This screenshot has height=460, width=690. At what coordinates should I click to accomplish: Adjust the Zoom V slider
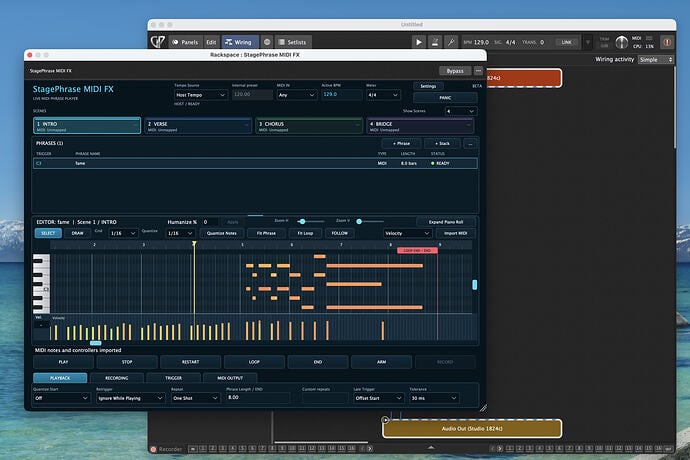tap(359, 221)
